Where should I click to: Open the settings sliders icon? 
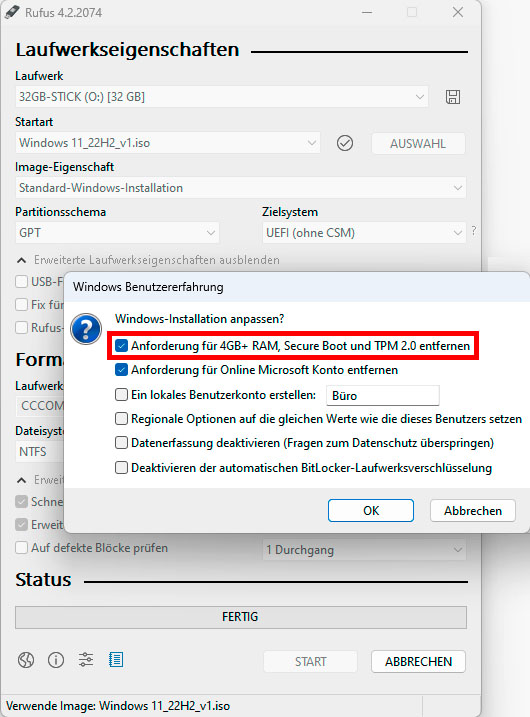point(86,660)
